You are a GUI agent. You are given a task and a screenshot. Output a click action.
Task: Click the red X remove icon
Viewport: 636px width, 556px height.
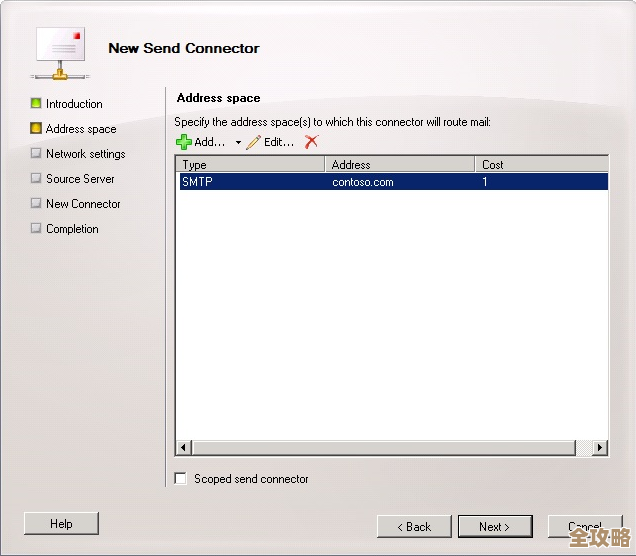pos(311,142)
